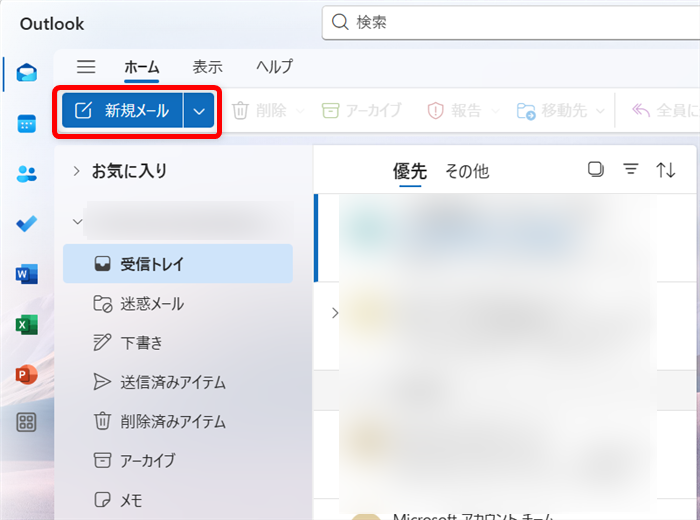Open the 下書き drafts folder
Viewport: 700px width, 520px height.
[x=178, y=343]
